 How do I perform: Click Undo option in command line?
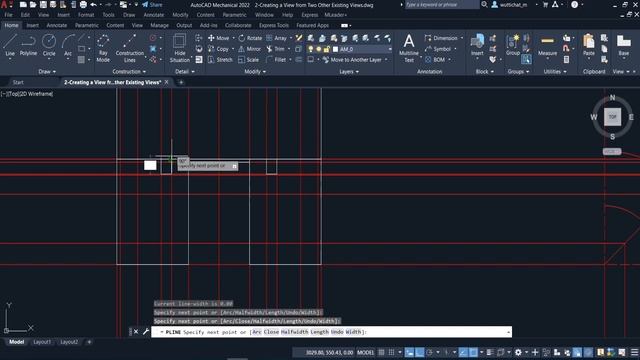click(337, 332)
